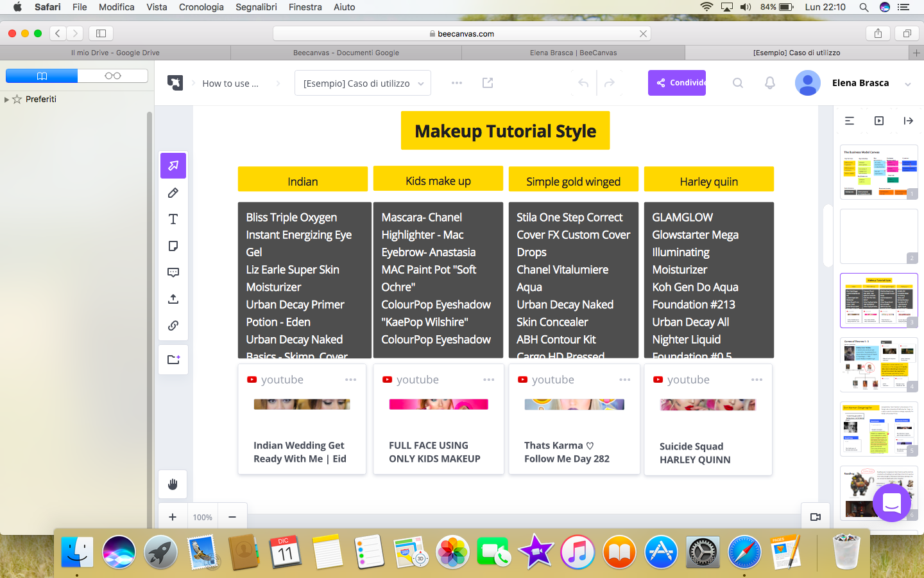Screen dimensions: 924x578
Task: Click Safari share button
Action: pos(878,33)
